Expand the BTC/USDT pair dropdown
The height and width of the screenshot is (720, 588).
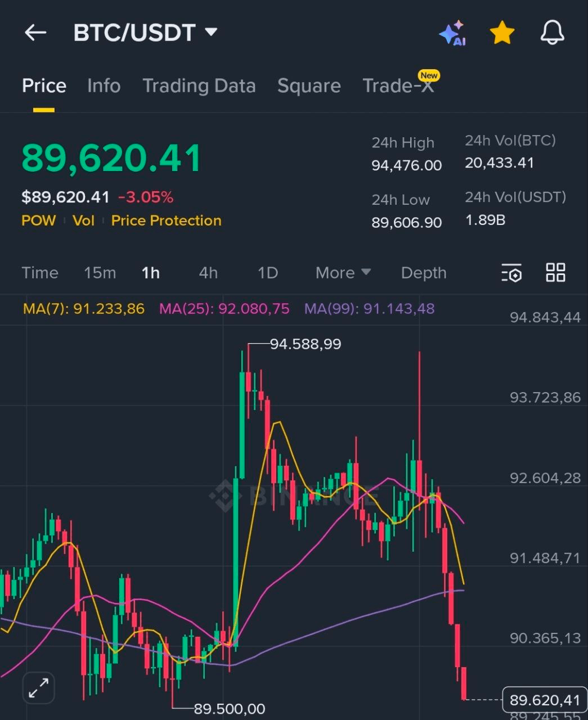(x=211, y=32)
